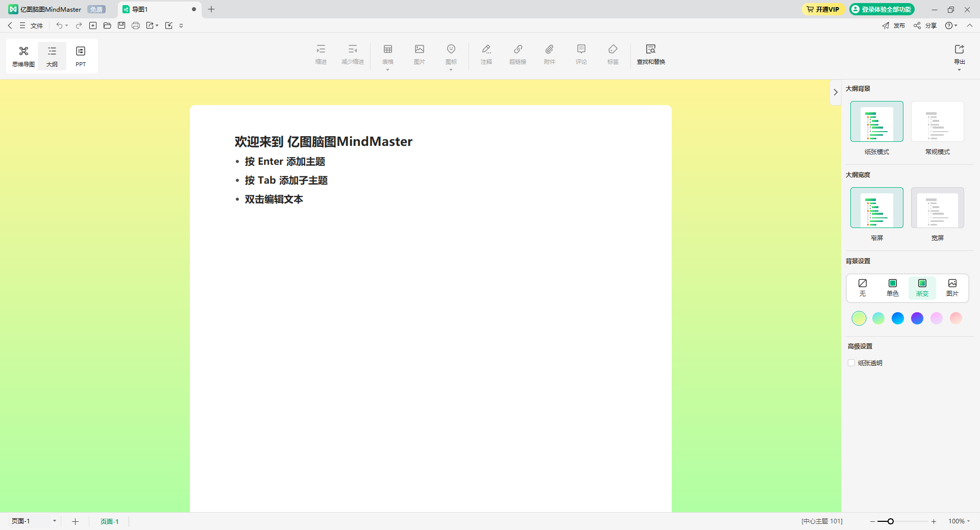980x530 pixels.
Task: Open the 文件 menu
Action: [x=37, y=26]
